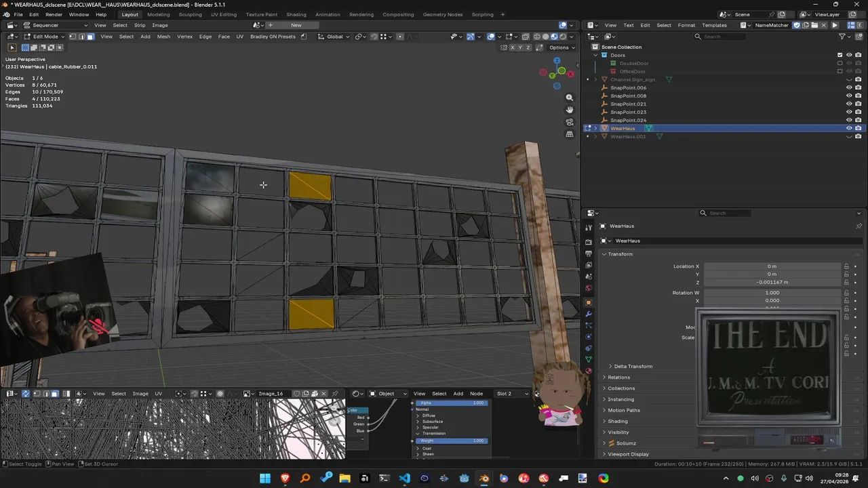Select face select mode icon
The width and height of the screenshot is (868, 488).
[x=90, y=37]
